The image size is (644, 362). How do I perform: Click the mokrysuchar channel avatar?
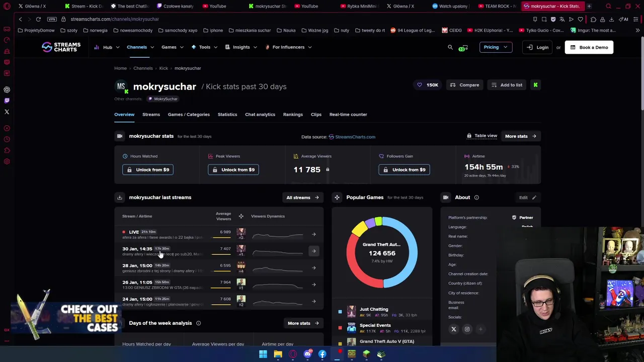click(x=121, y=86)
